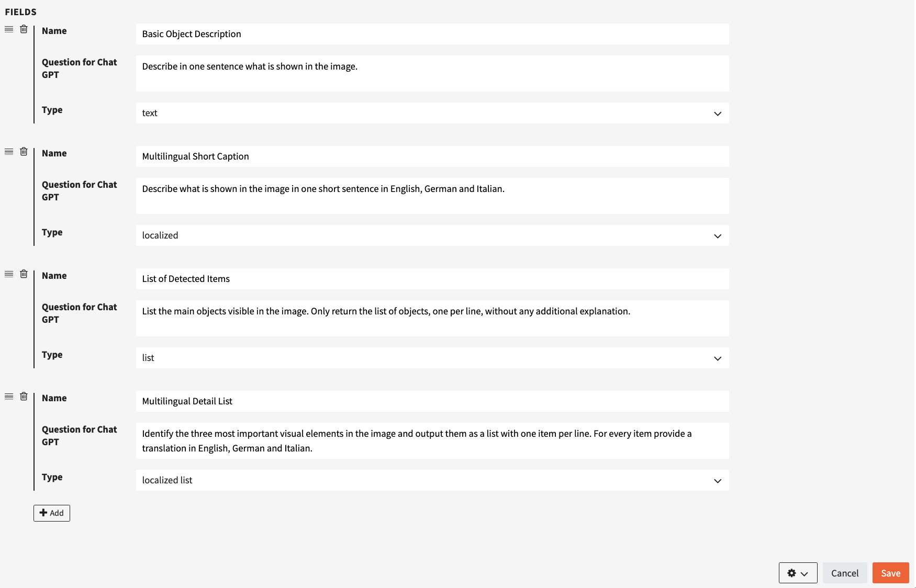
Task: Click the drag handle next to Multilingual Detail List
Action: 8,396
